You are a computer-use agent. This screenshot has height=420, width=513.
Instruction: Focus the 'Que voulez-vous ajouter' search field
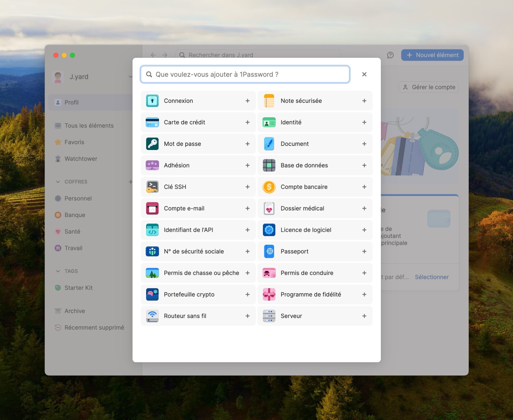244,74
